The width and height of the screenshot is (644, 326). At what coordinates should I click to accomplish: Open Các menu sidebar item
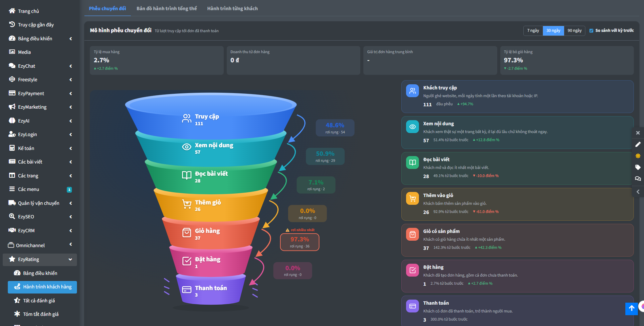(x=40, y=189)
